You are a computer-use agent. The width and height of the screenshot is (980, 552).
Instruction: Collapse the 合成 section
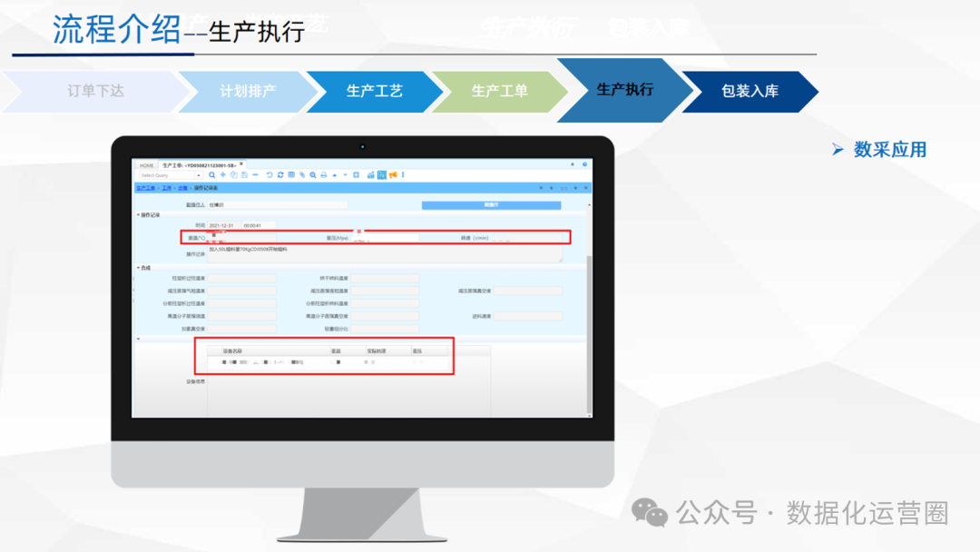point(138,268)
